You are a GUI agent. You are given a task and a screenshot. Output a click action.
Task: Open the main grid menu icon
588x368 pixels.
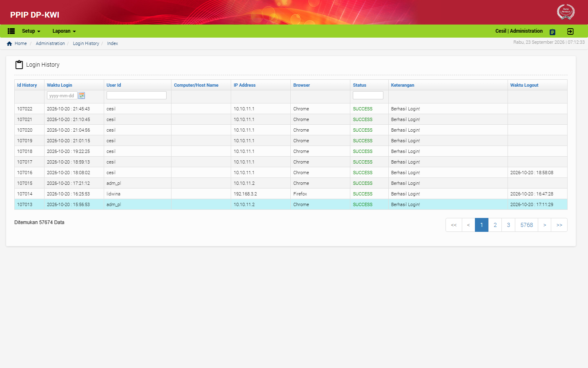point(11,31)
